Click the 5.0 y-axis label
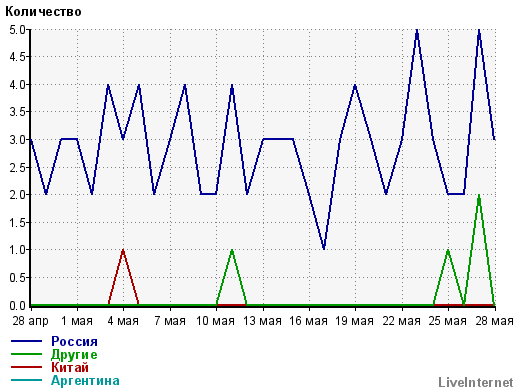This screenshot has width=520, height=392. [x=17, y=30]
